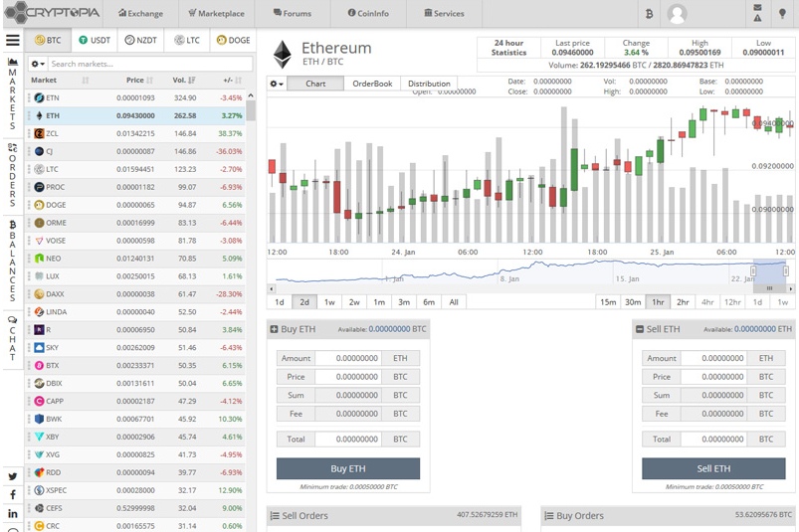Set chart range to 1d
Image resolution: width=799 pixels, height=532 pixels.
tap(280, 302)
